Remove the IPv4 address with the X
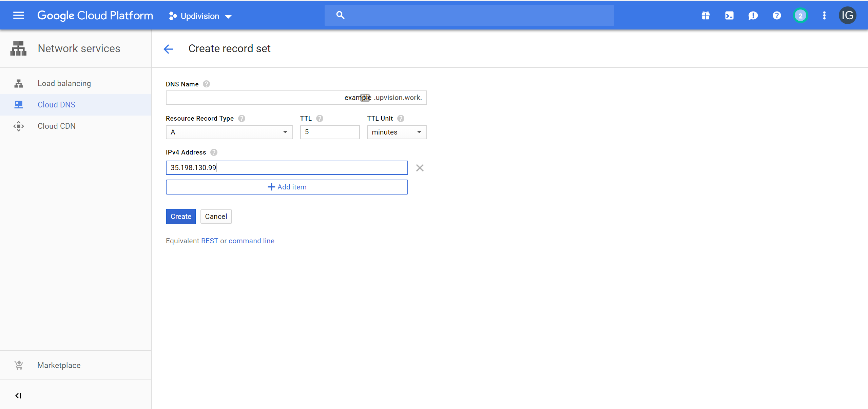Viewport: 868px width, 409px height. click(x=420, y=168)
